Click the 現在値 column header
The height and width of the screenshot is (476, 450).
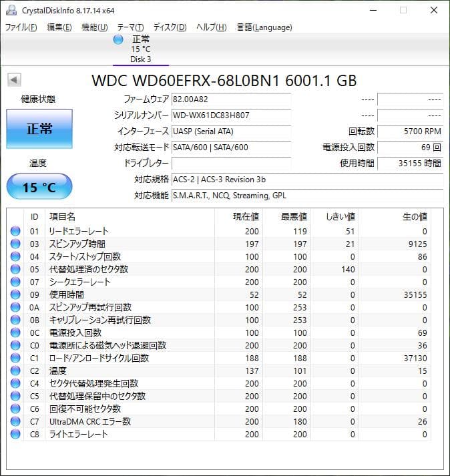[x=238, y=217]
